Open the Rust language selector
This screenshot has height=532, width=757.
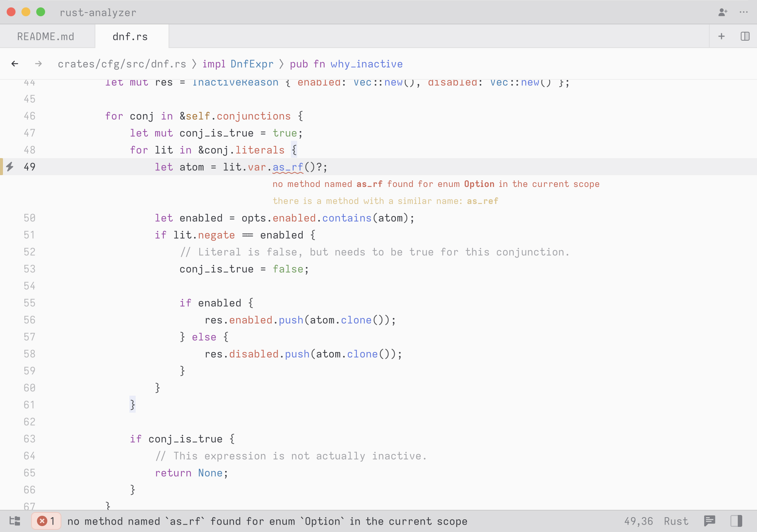[x=676, y=521]
